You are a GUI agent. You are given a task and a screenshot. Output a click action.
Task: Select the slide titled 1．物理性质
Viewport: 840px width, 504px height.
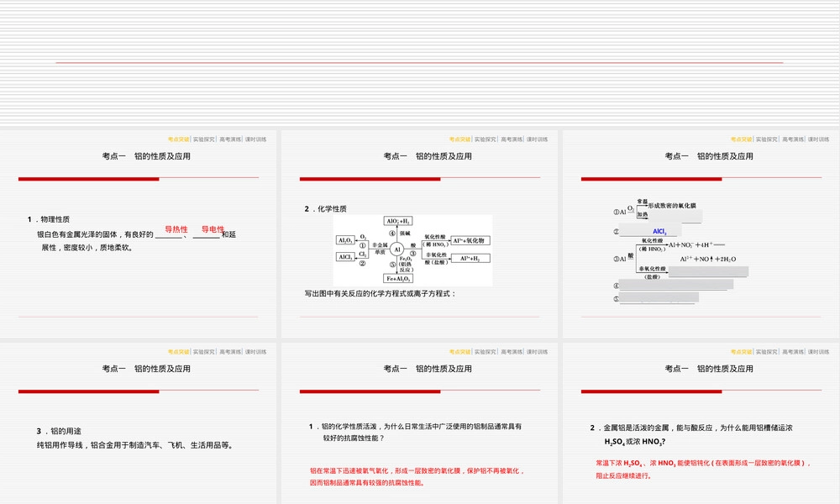coord(139,234)
